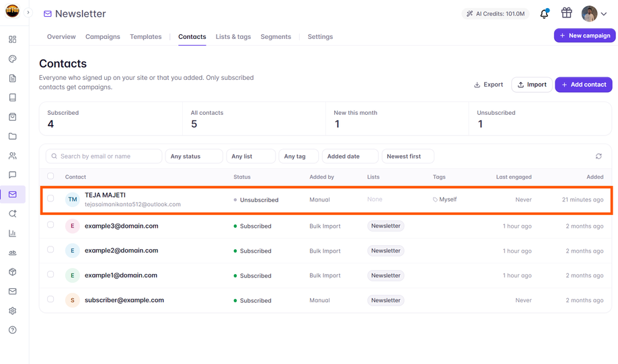The image size is (618, 364).
Task: Open the notifications bell
Action: tap(544, 13)
